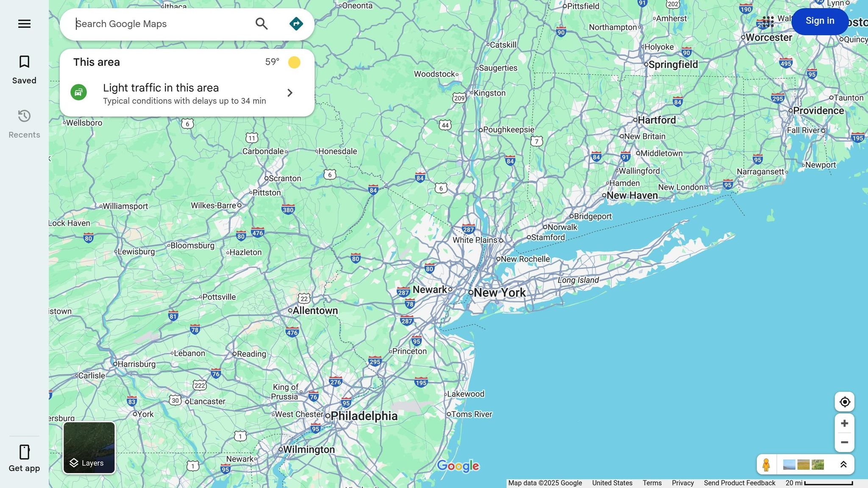Zoom in using the plus icon
The height and width of the screenshot is (488, 868).
(844, 423)
